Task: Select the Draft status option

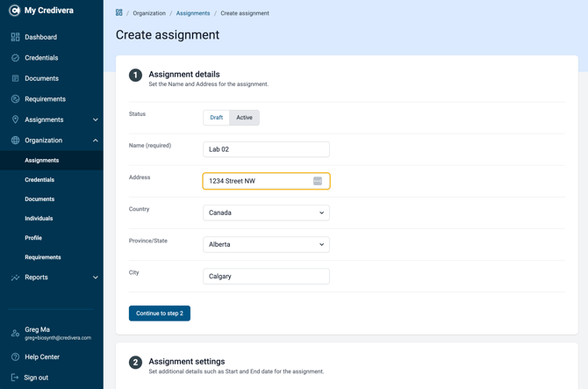Action: click(x=217, y=118)
